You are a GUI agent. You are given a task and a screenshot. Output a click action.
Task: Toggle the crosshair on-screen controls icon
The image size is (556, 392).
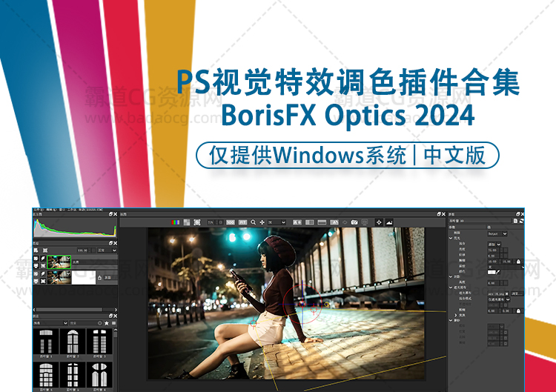coord(379,222)
